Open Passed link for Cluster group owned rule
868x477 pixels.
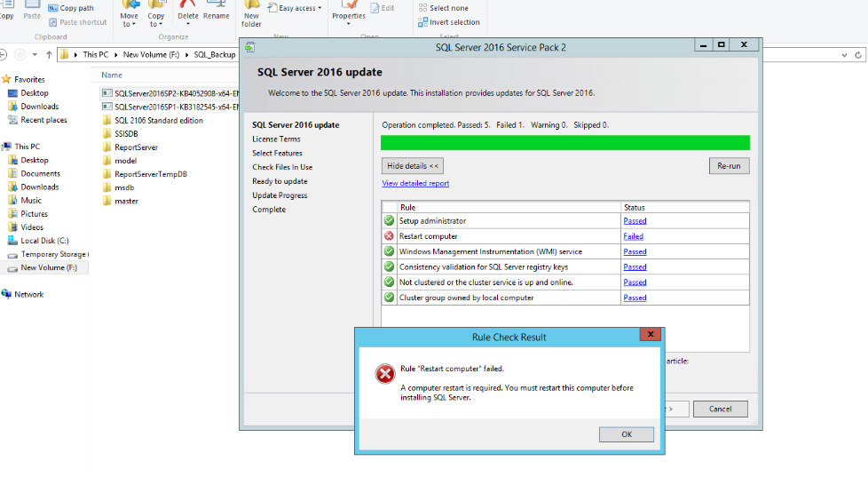(x=635, y=298)
